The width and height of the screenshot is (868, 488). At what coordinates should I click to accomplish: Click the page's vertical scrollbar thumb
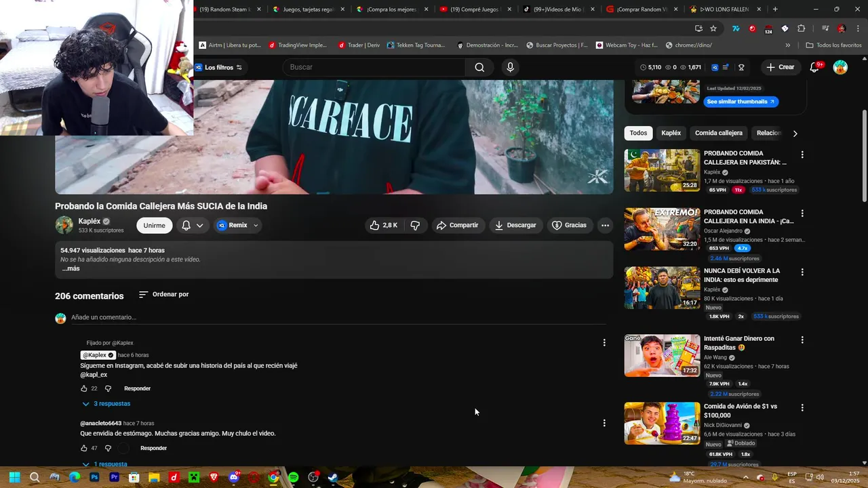[864, 155]
